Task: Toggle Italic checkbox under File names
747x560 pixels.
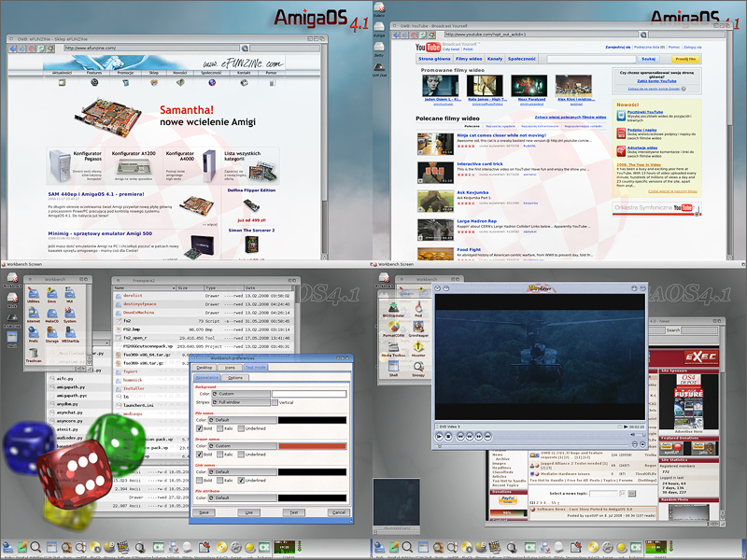Action: (x=220, y=428)
